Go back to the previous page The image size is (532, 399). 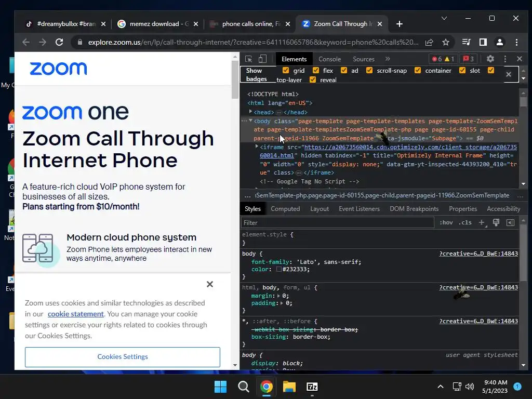coord(26,42)
